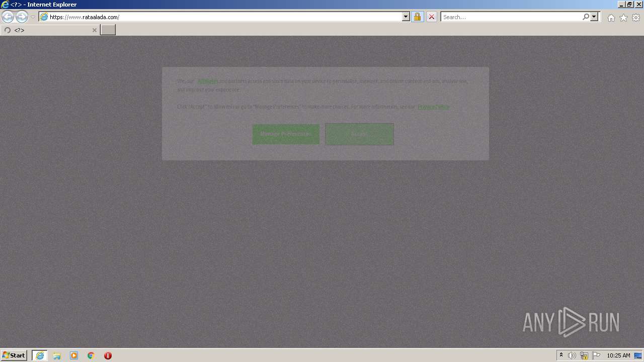Restore down the Internet Explorer window
This screenshot has width=644, height=362.
(629, 5)
